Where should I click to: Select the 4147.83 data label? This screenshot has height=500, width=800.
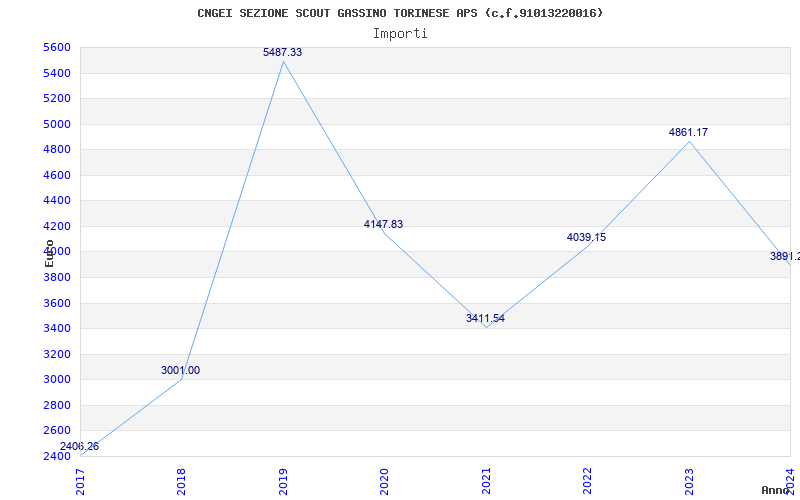(x=383, y=224)
